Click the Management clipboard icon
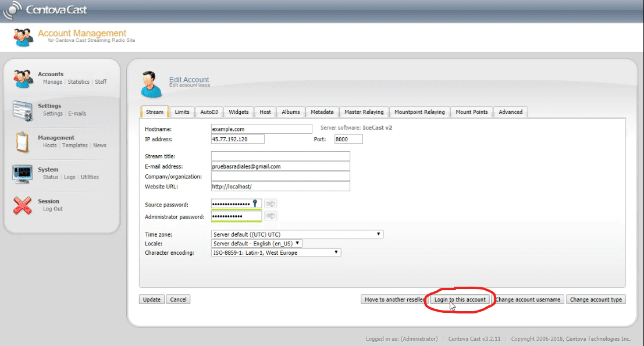 point(22,142)
